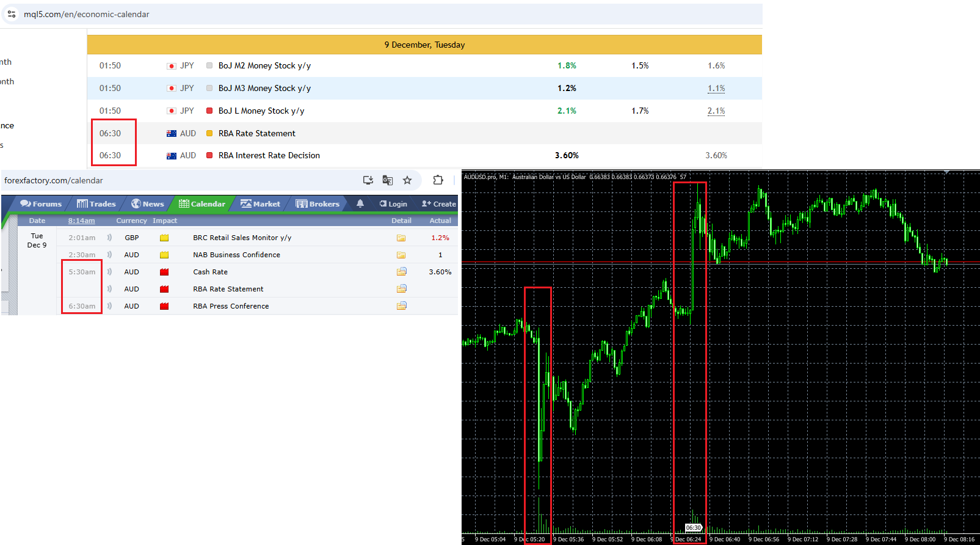This screenshot has height=545, width=980.
Task: Click the Cash Rate event name
Action: 211,272
